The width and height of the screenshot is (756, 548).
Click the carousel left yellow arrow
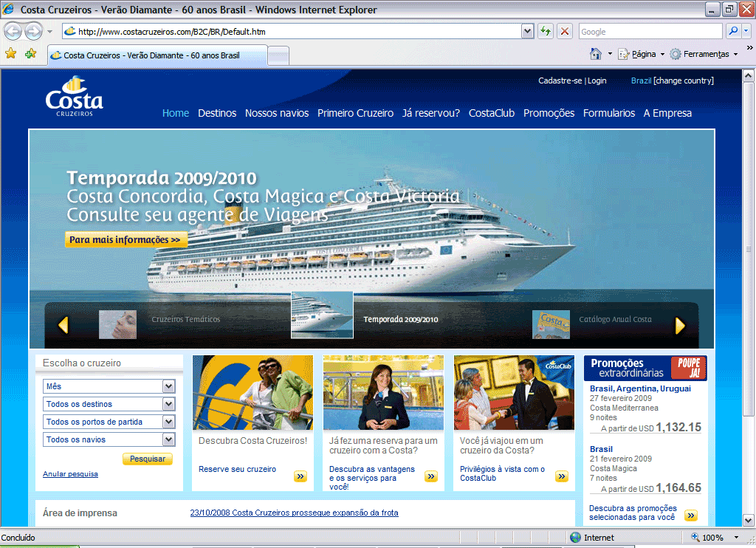click(63, 325)
